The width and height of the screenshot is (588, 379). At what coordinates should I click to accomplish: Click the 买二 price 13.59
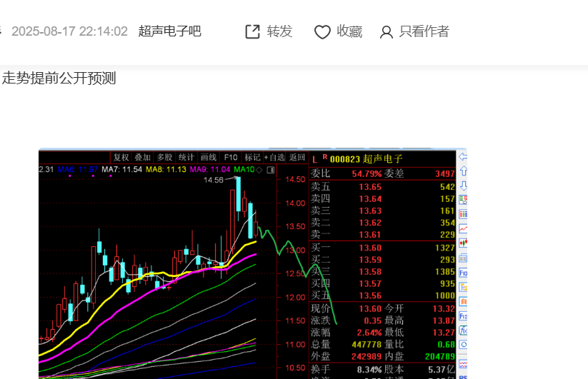pos(370,260)
